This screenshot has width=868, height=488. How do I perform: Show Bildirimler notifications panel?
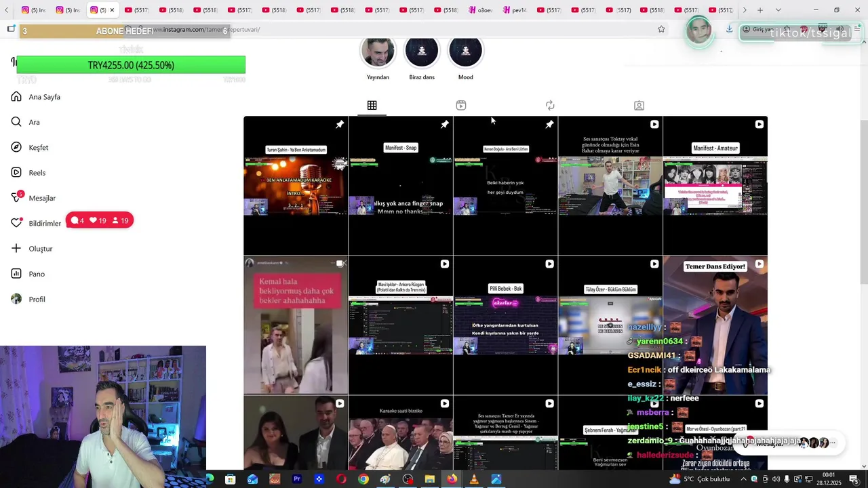[36, 223]
